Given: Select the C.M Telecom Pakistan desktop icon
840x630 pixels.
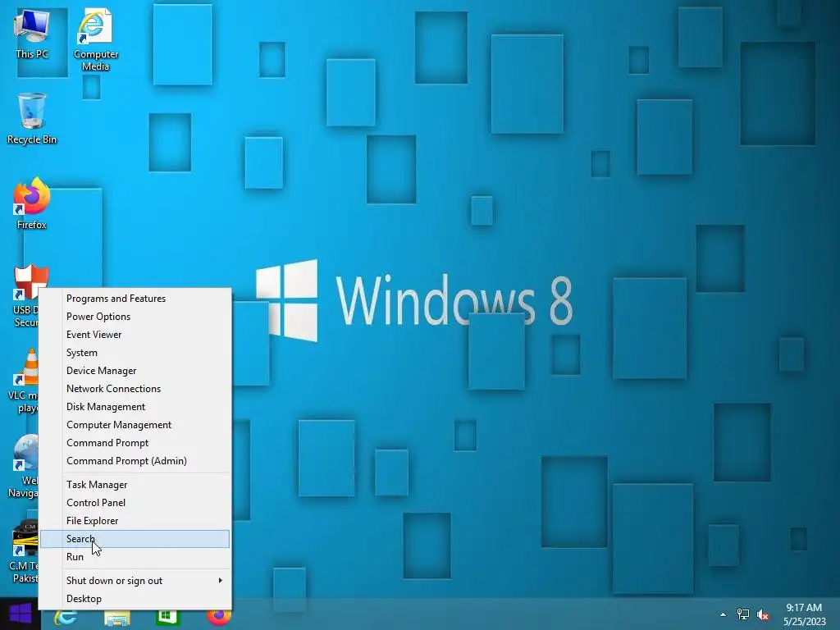Looking at the screenshot, I should tap(25, 550).
